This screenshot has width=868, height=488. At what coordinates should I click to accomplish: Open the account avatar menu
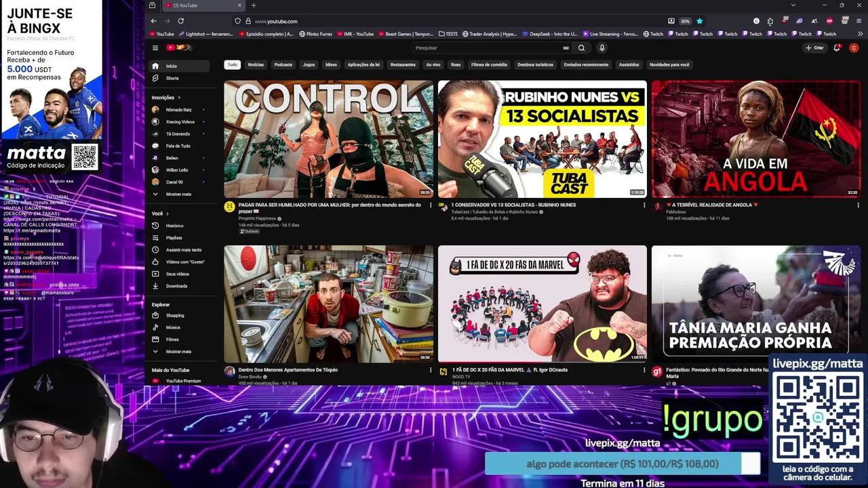coord(854,47)
